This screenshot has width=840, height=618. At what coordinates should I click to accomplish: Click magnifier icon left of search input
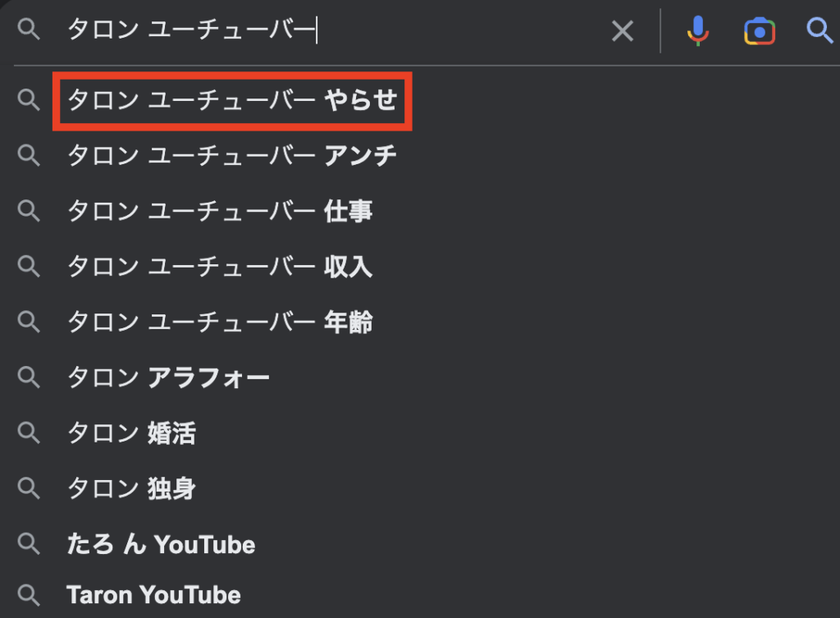pos(29,31)
